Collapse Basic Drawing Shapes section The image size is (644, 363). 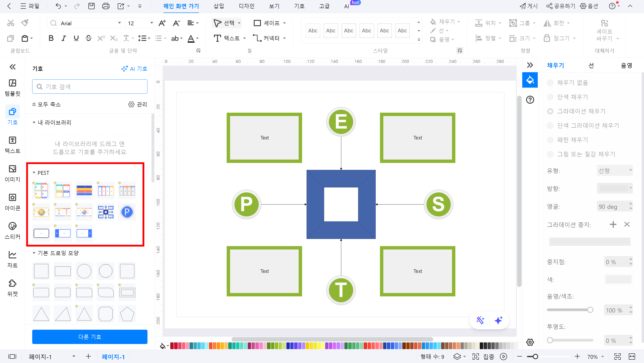point(34,253)
